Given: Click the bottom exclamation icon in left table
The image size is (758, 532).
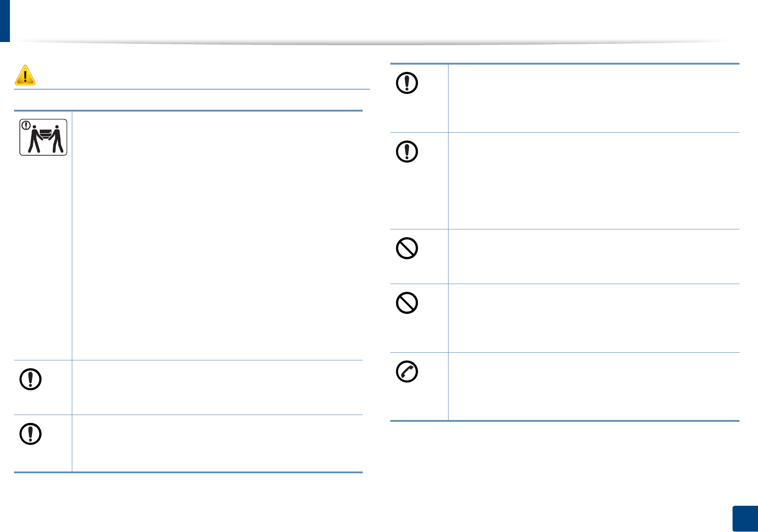Looking at the screenshot, I should pyautogui.click(x=31, y=434).
